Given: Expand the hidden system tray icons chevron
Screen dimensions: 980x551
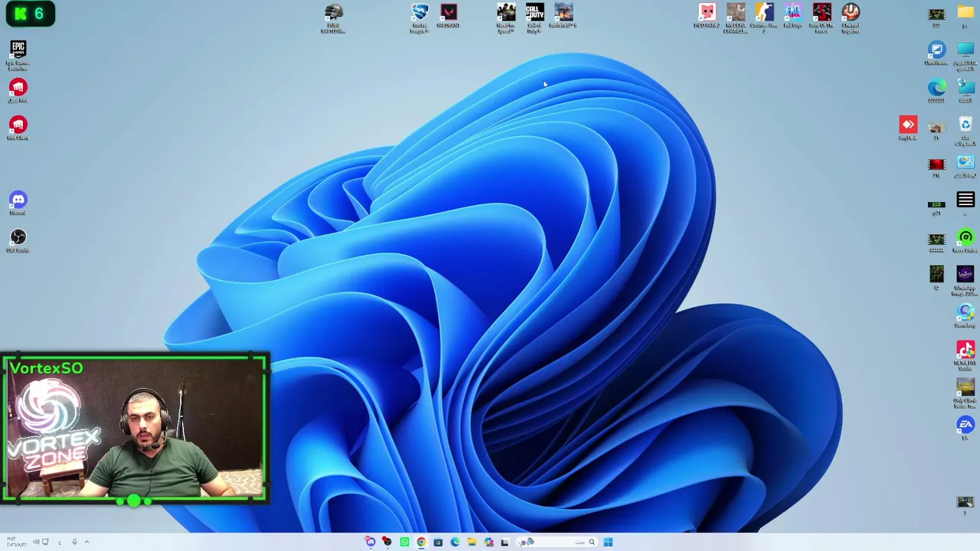Looking at the screenshot, I should 87,542.
